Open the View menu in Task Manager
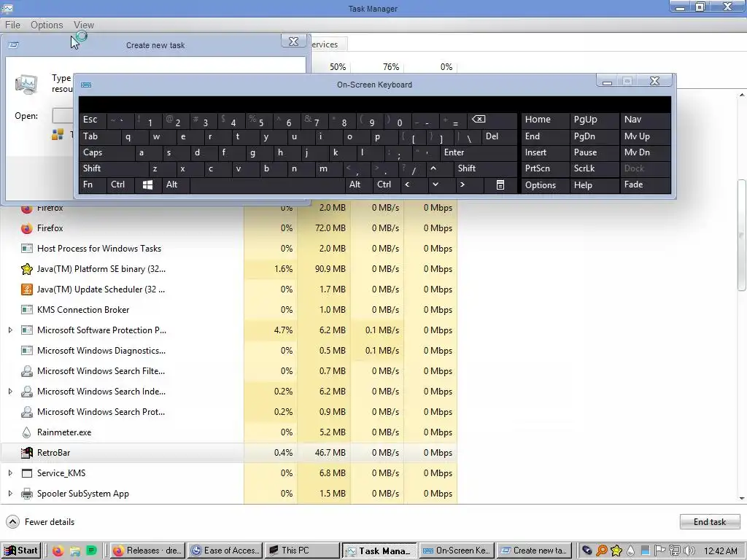The image size is (747, 560). coord(84,26)
